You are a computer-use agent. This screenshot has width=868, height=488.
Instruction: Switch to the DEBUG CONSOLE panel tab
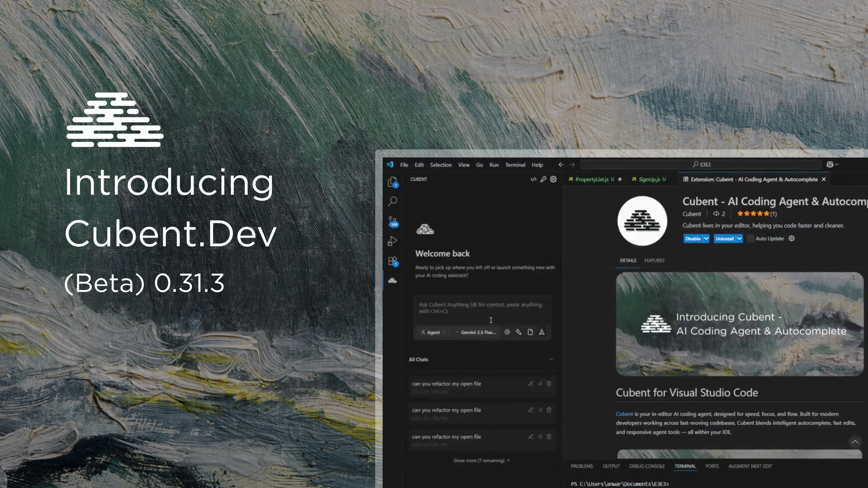point(647,466)
